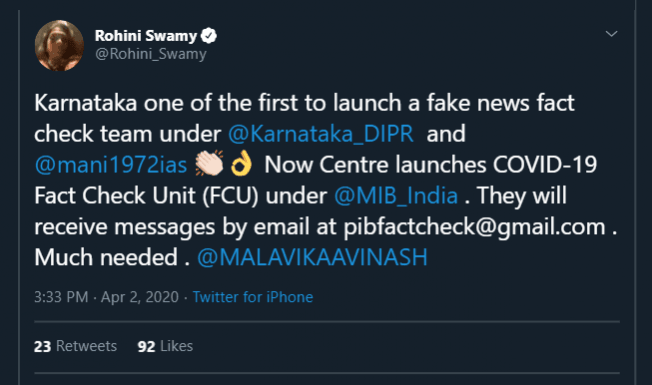Open the @MIB_India mention
The height and width of the screenshot is (385, 652).
(x=396, y=195)
